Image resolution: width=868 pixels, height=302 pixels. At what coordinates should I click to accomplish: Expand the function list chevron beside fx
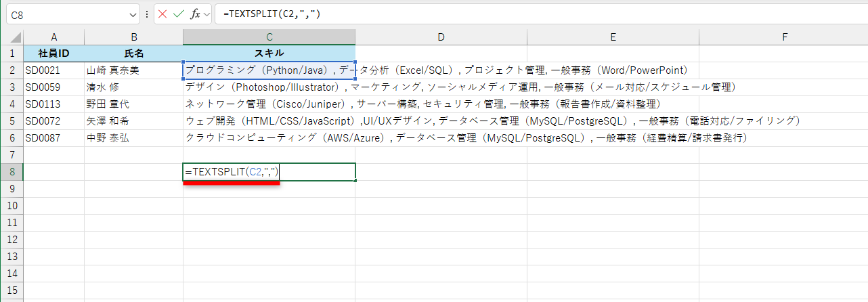point(206,14)
